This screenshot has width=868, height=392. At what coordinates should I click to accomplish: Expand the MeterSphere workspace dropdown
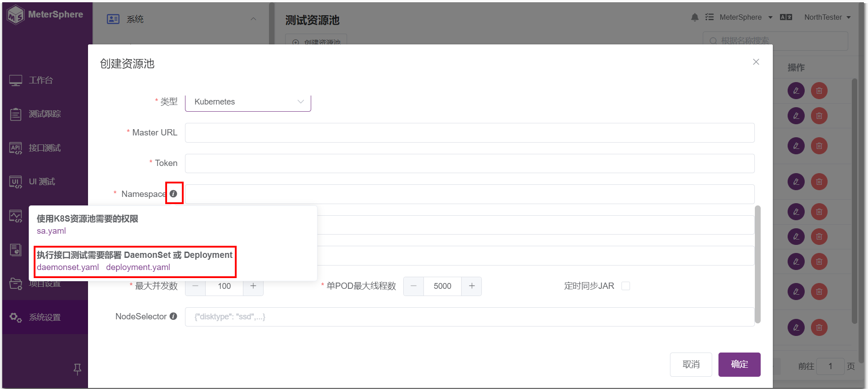(746, 17)
